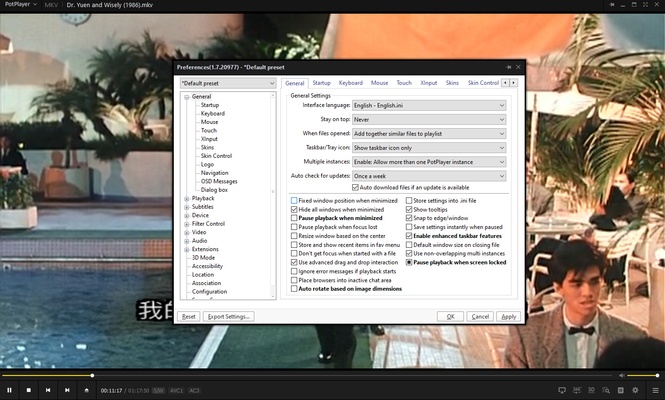Adjust the volume slider
The width and height of the screenshot is (665, 400).
pos(643,375)
